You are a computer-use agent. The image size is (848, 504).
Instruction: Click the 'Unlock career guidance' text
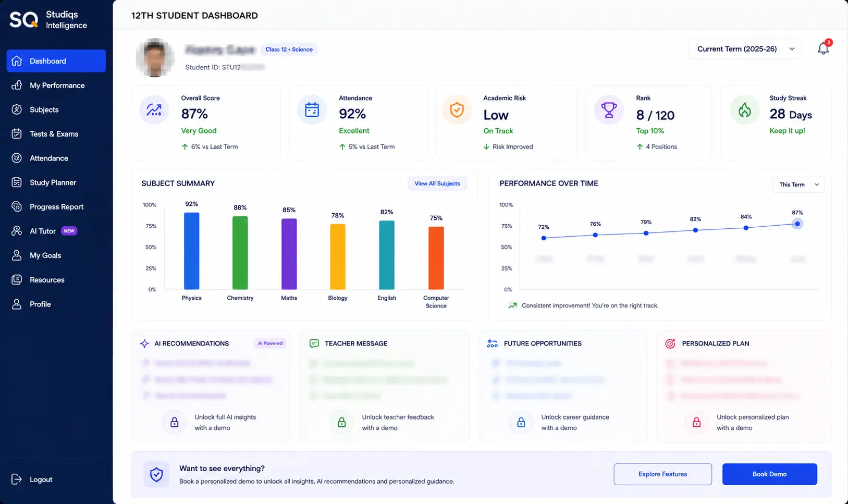pyautogui.click(x=575, y=417)
